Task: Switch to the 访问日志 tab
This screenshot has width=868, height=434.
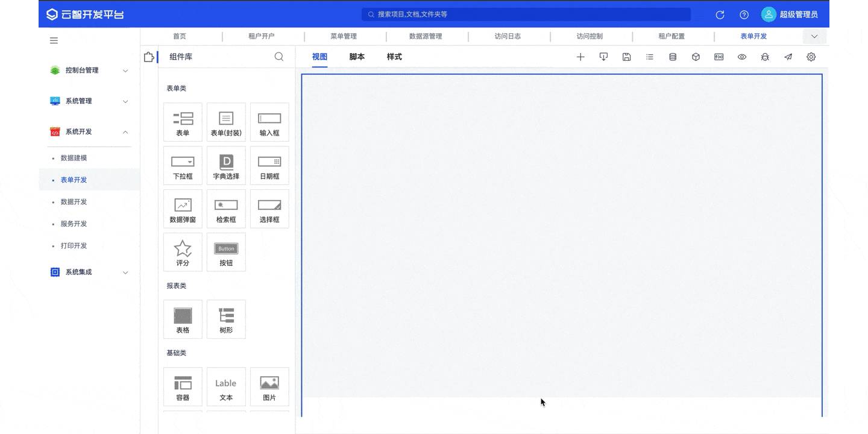Action: click(508, 36)
